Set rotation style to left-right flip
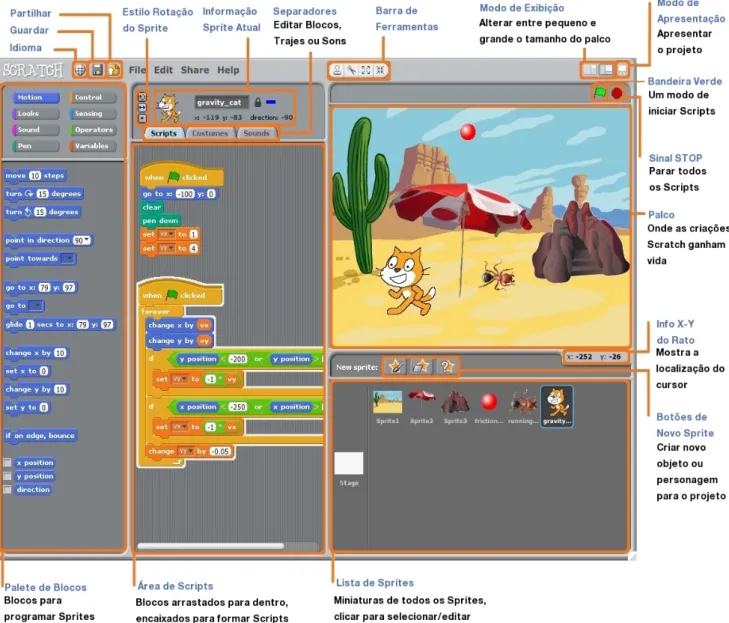The image size is (729, 623). pyautogui.click(x=142, y=108)
